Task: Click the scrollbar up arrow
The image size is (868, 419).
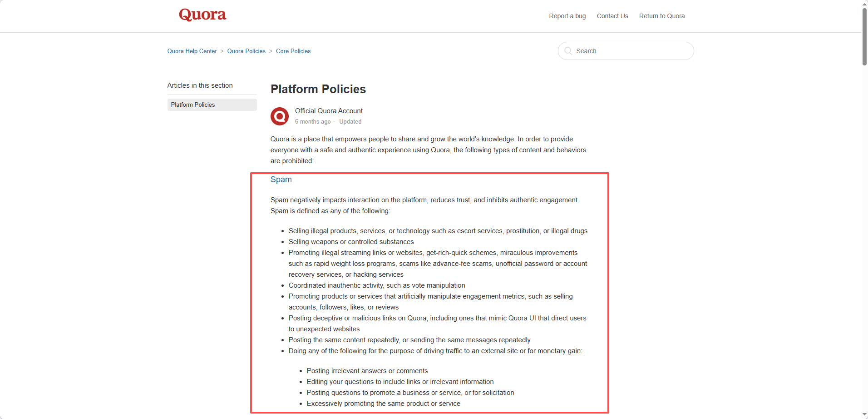Action: 864,4
